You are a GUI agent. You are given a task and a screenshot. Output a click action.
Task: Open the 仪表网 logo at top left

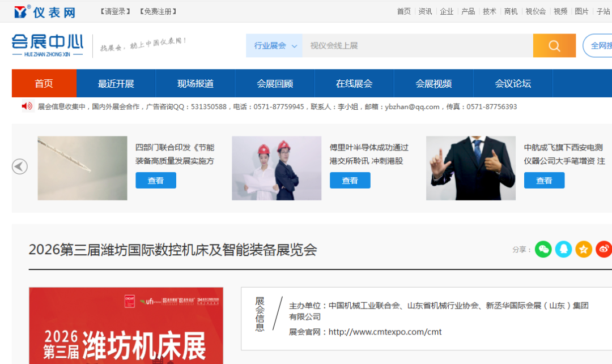(44, 12)
